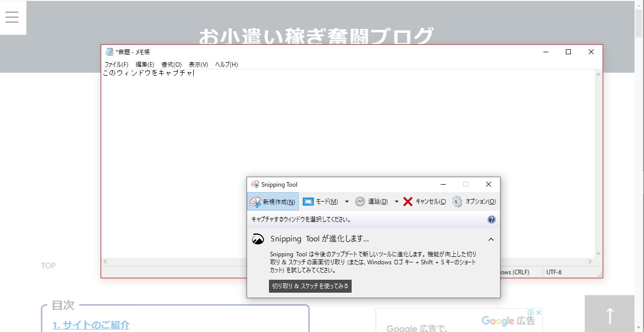Click the Google ad info icon
This screenshot has width=644, height=332.
coord(531,312)
